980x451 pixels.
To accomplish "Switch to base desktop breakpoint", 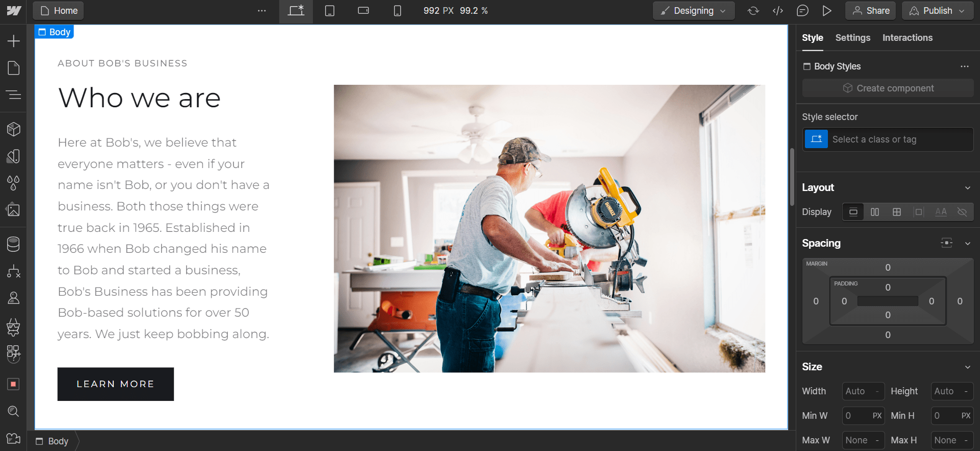I will pos(296,11).
